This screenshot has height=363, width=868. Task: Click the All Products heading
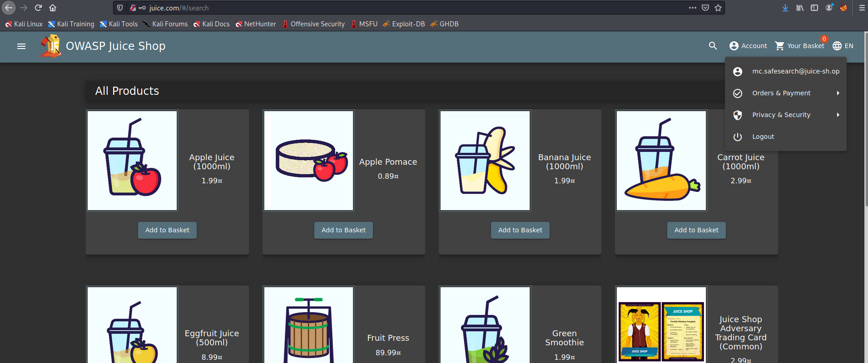[127, 91]
